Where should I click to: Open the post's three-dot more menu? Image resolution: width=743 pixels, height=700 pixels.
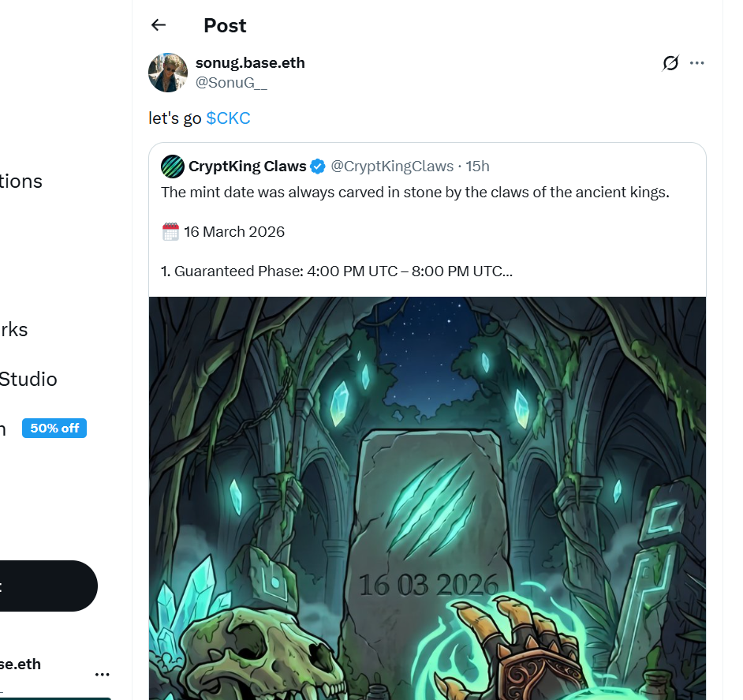(x=696, y=63)
